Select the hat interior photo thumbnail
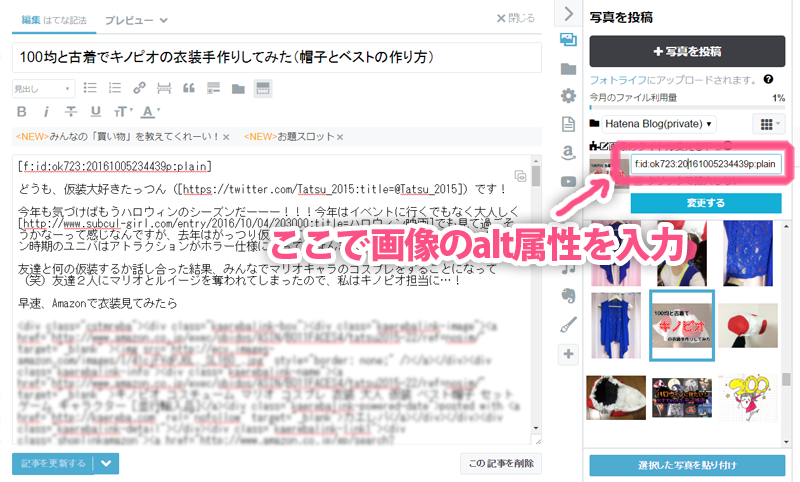This screenshot has height=482, width=800. tap(616, 397)
